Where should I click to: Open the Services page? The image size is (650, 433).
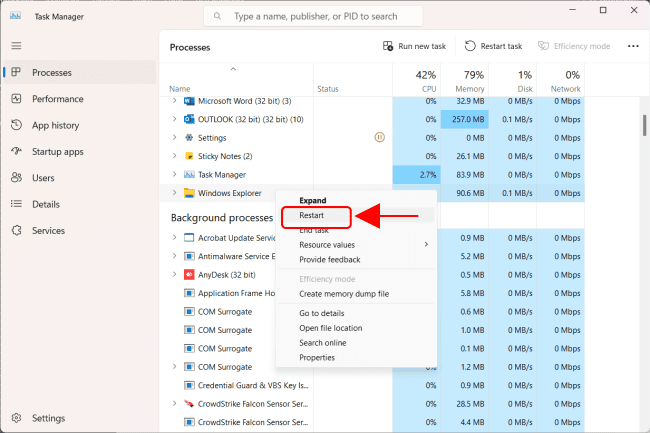coord(48,230)
